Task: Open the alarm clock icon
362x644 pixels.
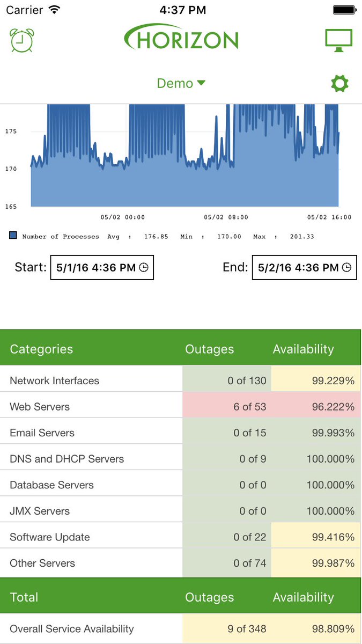Action: [x=21, y=40]
